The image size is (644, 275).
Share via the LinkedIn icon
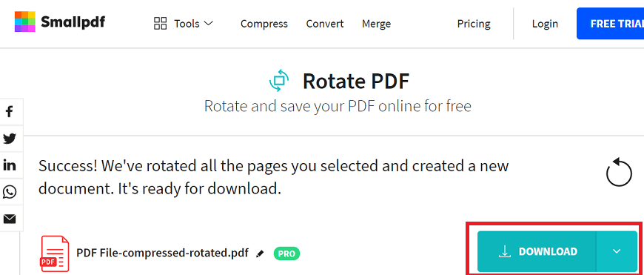point(10,165)
